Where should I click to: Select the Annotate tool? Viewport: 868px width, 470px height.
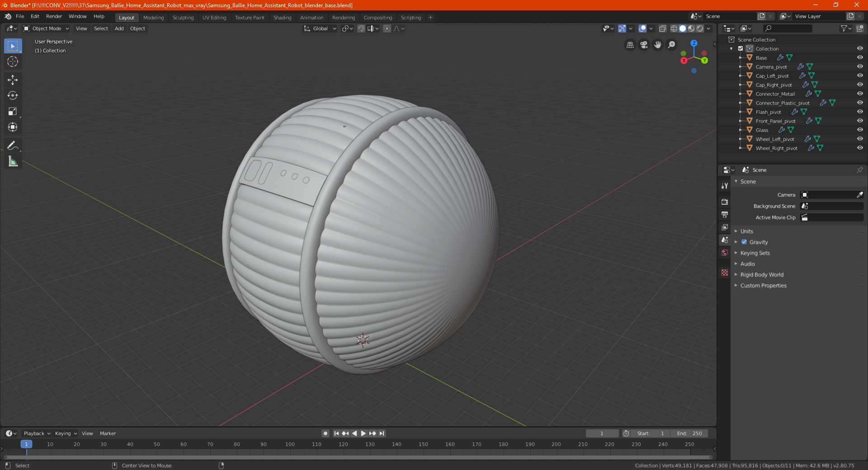pos(13,146)
